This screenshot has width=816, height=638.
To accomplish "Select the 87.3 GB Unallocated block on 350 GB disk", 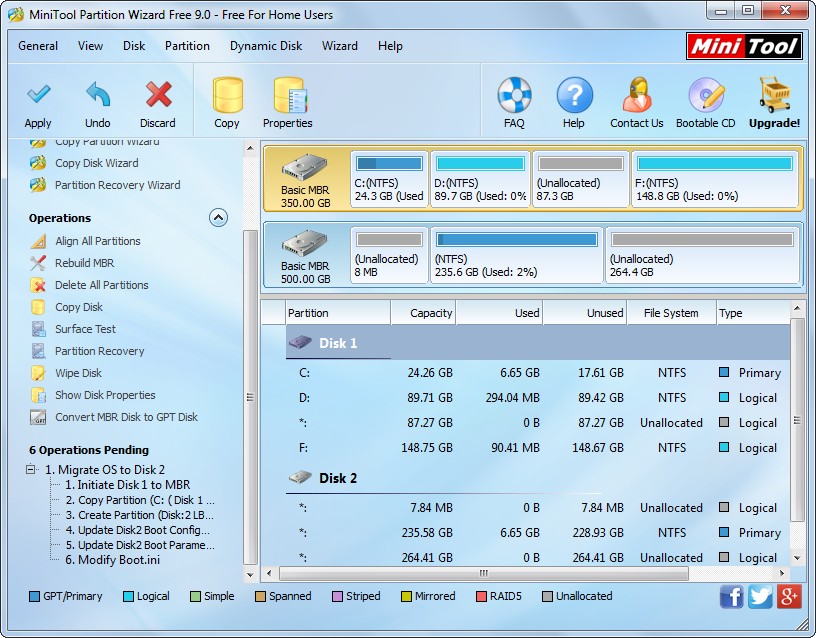I will coord(581,179).
